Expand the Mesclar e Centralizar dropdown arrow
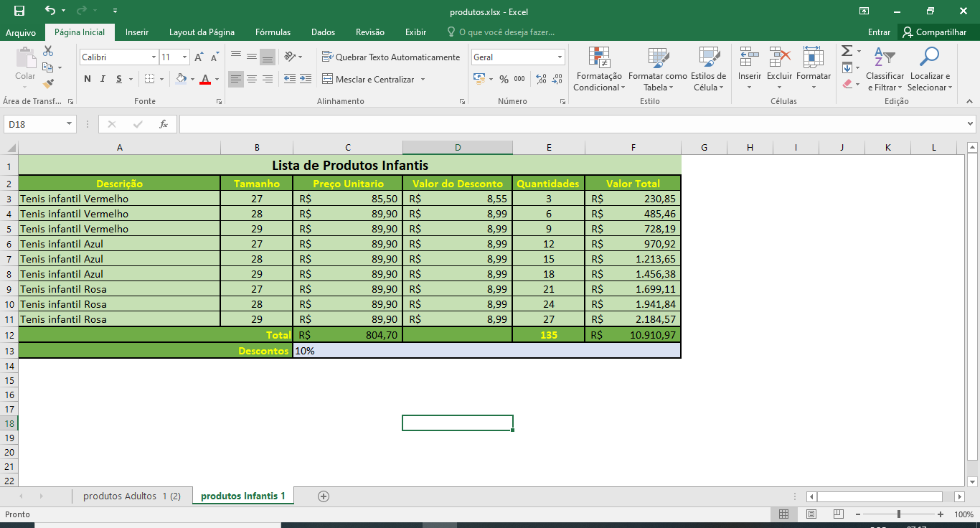 click(x=423, y=79)
